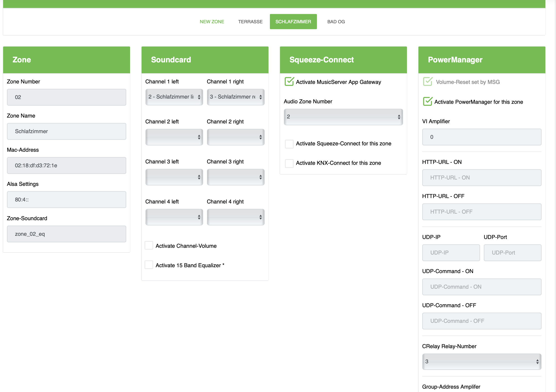The width and height of the screenshot is (556, 392).
Task: Uncheck Activate MusicServer App Gateway checkbox
Action: (289, 82)
